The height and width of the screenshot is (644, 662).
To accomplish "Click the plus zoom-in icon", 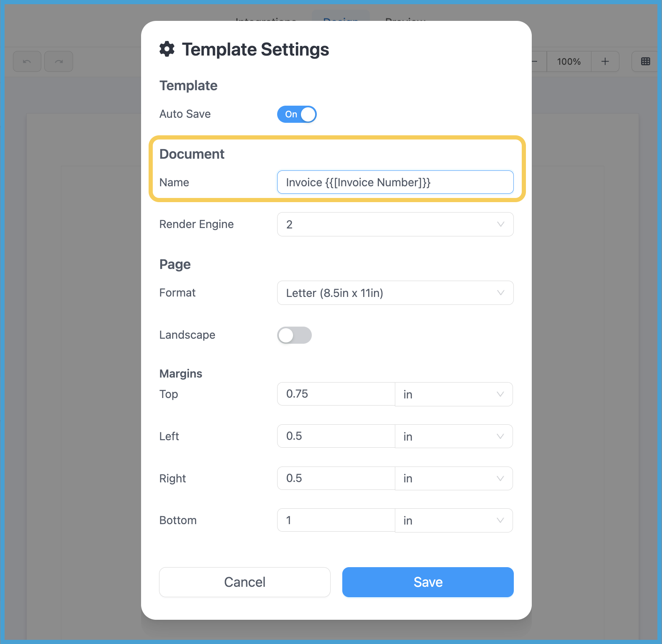I will [x=605, y=61].
